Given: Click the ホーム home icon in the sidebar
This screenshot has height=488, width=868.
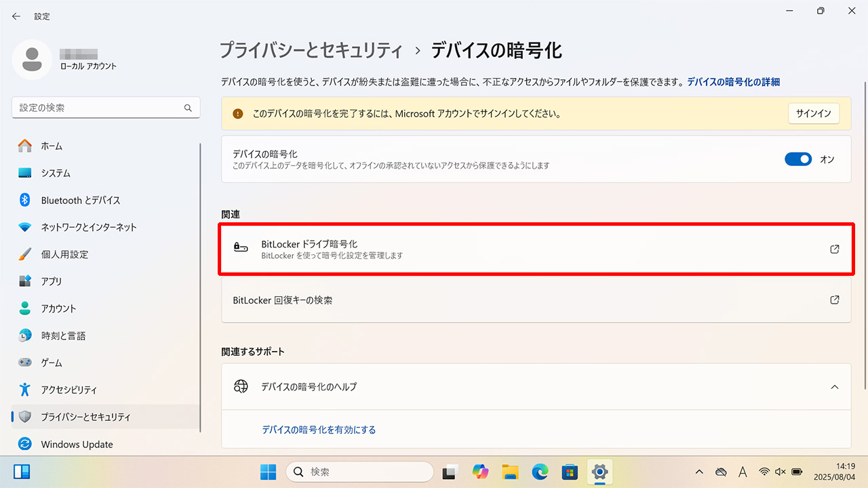Looking at the screenshot, I should (x=25, y=146).
